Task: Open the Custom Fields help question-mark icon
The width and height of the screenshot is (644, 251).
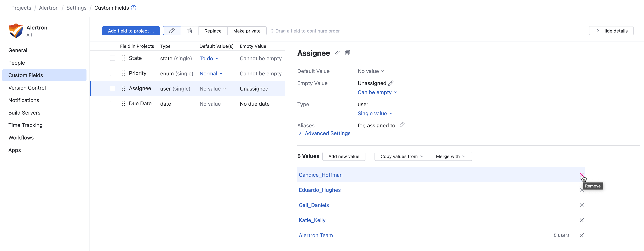Action: (134, 8)
